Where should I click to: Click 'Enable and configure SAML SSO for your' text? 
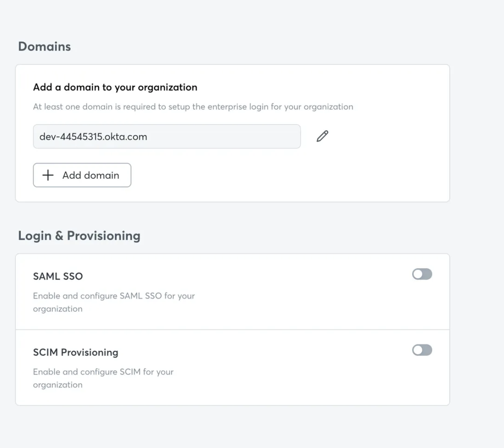click(x=114, y=296)
